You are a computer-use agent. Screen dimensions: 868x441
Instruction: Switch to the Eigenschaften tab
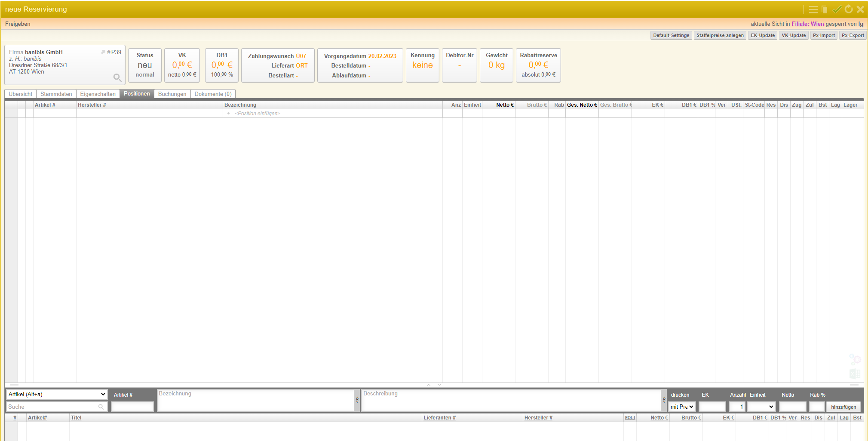pyautogui.click(x=98, y=94)
